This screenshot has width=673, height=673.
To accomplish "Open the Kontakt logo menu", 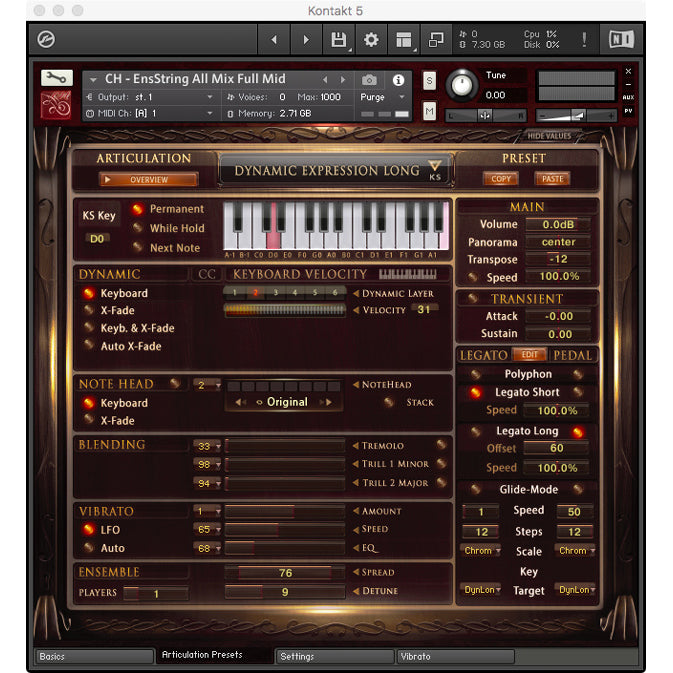I will [46, 39].
